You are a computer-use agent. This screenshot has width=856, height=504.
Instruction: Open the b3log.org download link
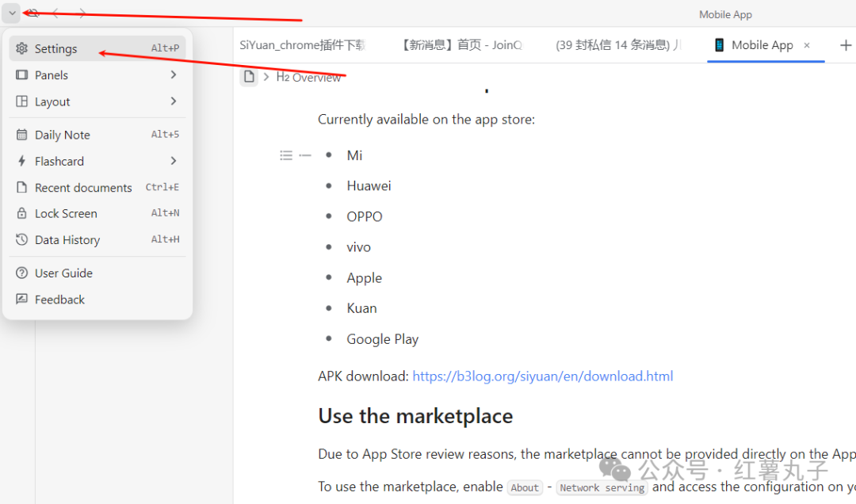(543, 376)
